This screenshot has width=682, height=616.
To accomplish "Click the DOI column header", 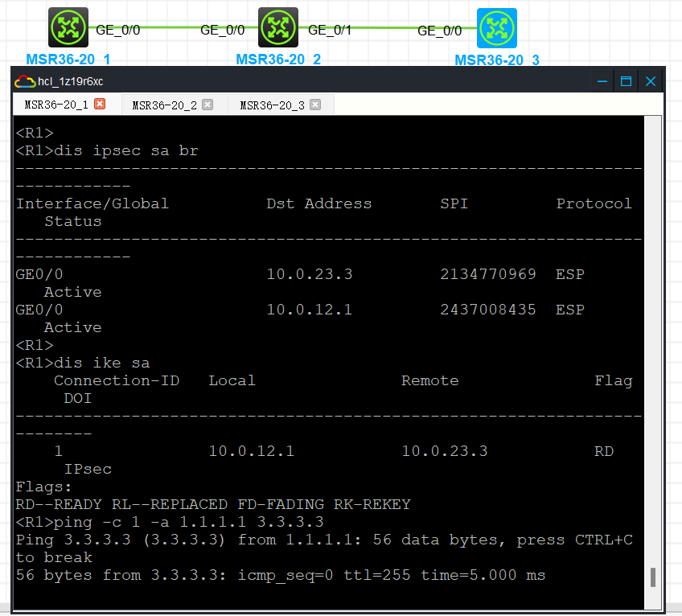I will [x=78, y=398].
